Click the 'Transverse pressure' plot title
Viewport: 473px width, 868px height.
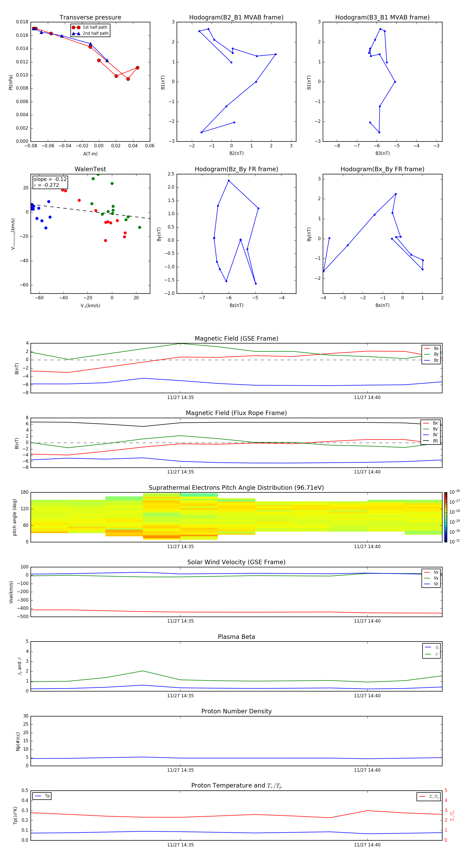(90, 17)
